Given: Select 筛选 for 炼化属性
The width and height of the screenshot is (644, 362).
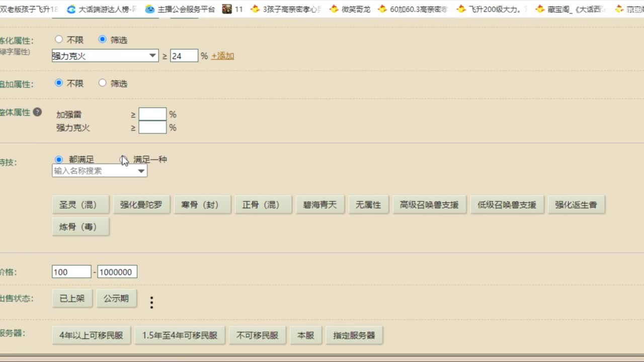Looking at the screenshot, I should pyautogui.click(x=103, y=39).
